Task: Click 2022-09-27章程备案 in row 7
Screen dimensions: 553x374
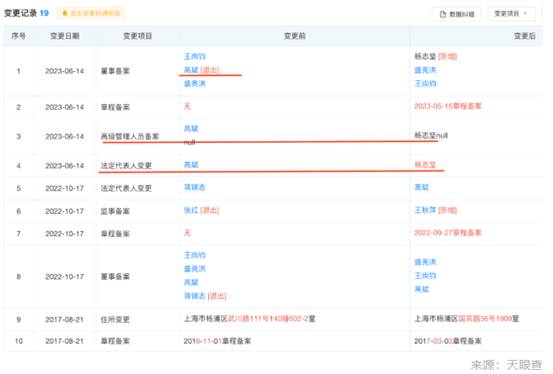Action: (x=448, y=233)
